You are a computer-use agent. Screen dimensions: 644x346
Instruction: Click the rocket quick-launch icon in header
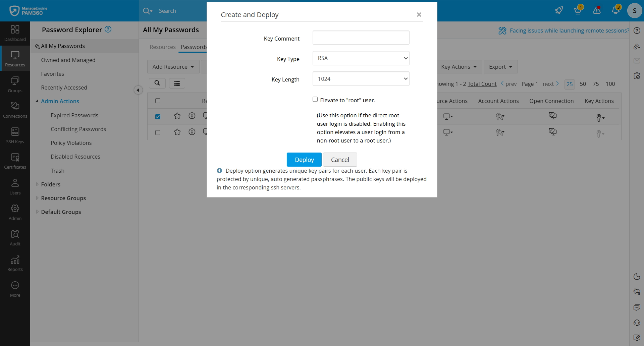pyautogui.click(x=559, y=10)
